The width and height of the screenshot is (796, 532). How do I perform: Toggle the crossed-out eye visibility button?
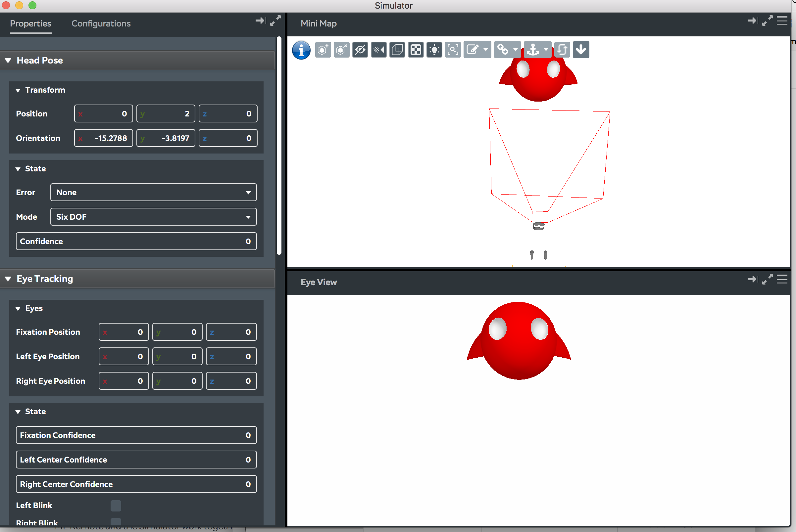coord(360,50)
